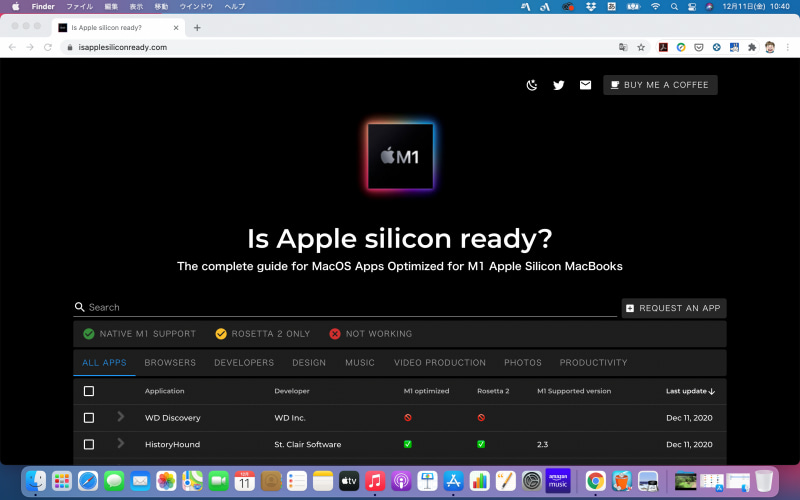Click the St. Clair Software cell
Screen dimensions: 800x500
pyautogui.click(x=308, y=444)
